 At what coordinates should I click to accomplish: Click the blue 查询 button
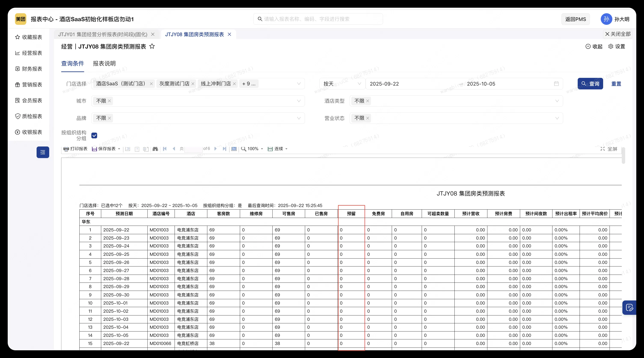590,84
